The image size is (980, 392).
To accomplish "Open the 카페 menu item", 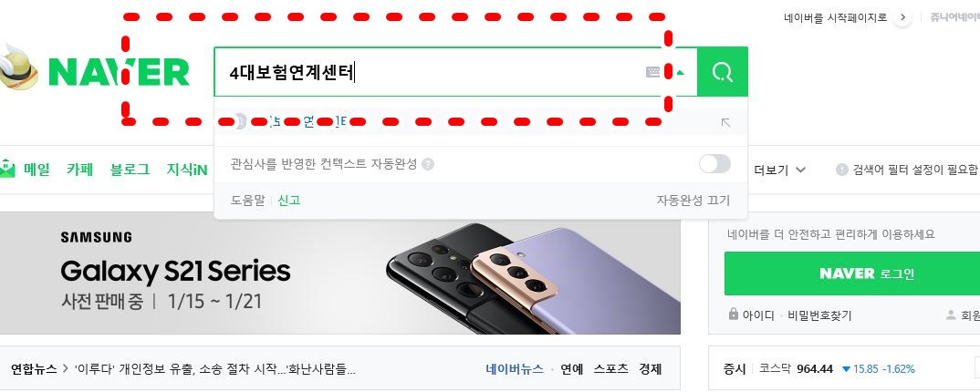I will pos(80,170).
